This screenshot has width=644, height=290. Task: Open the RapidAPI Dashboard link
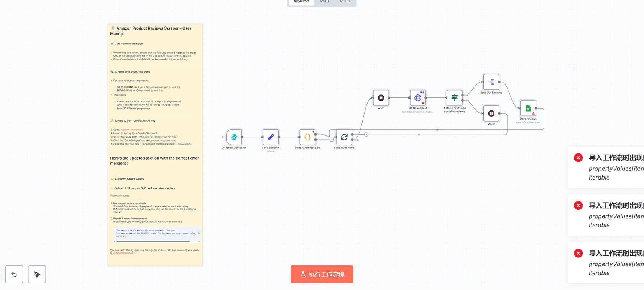pos(124,253)
